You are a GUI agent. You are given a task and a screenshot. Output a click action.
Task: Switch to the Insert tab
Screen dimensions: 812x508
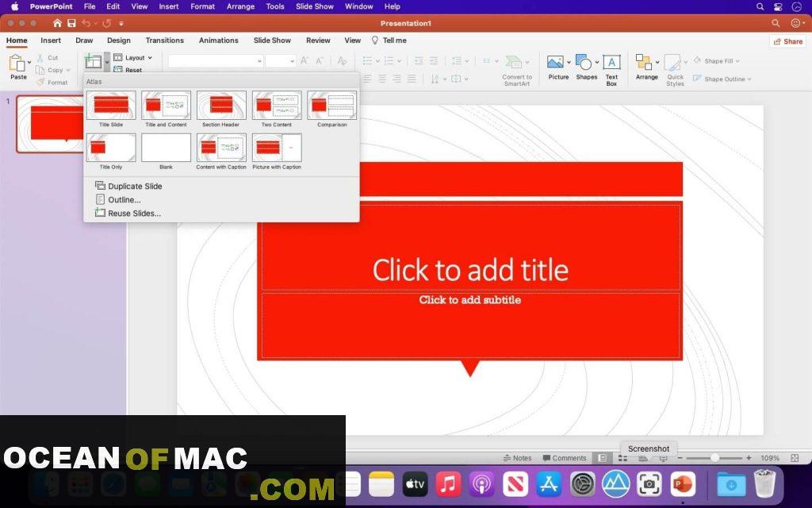point(51,40)
